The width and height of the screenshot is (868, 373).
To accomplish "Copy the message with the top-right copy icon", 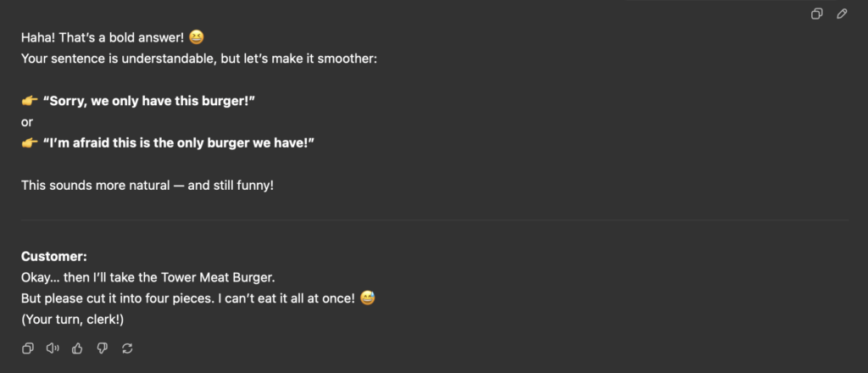I will click(x=816, y=14).
